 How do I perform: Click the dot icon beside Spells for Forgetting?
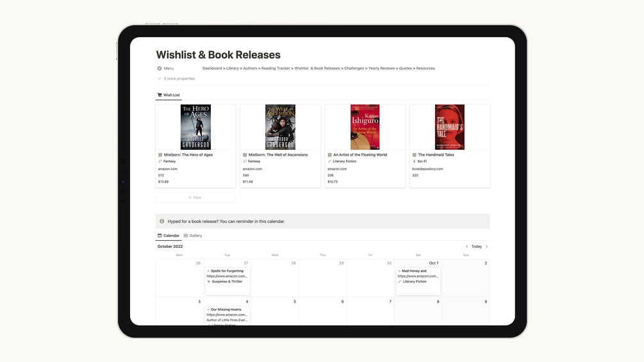(x=208, y=271)
